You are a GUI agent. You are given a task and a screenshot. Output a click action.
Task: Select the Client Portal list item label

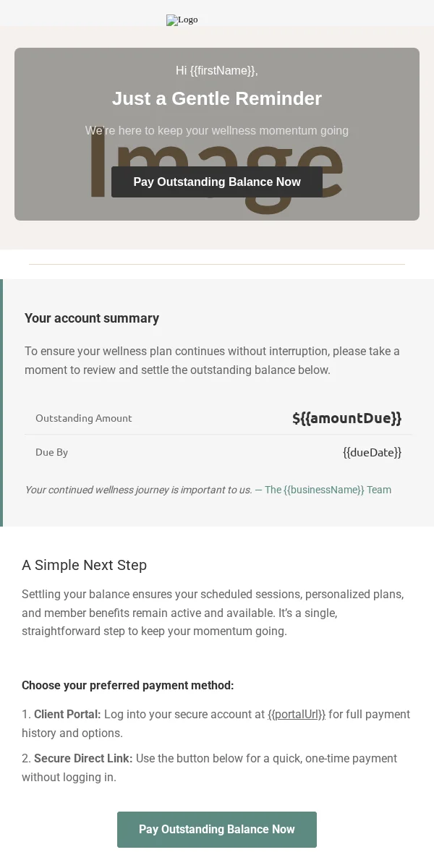click(x=67, y=714)
